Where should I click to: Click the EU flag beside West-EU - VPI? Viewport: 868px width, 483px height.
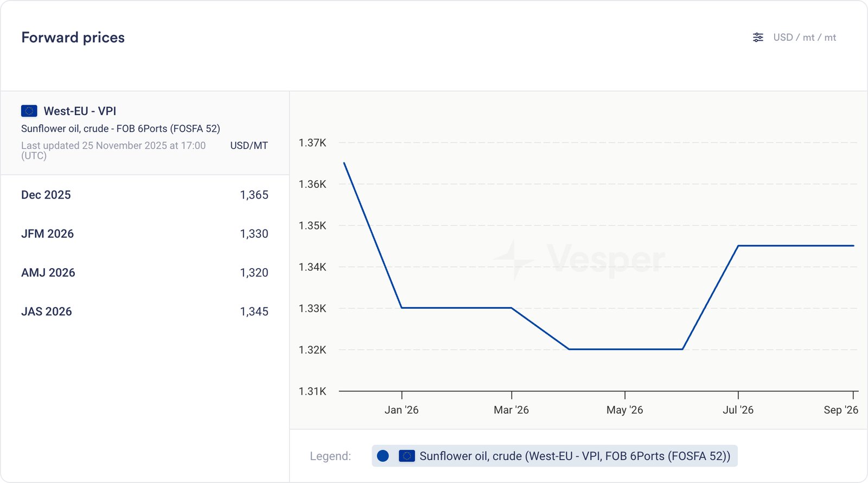pyautogui.click(x=29, y=111)
